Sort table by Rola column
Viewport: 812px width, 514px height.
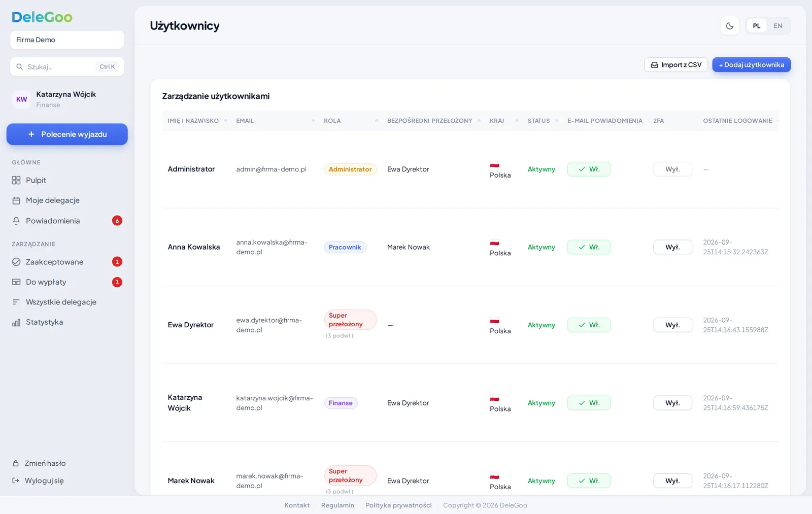point(351,121)
